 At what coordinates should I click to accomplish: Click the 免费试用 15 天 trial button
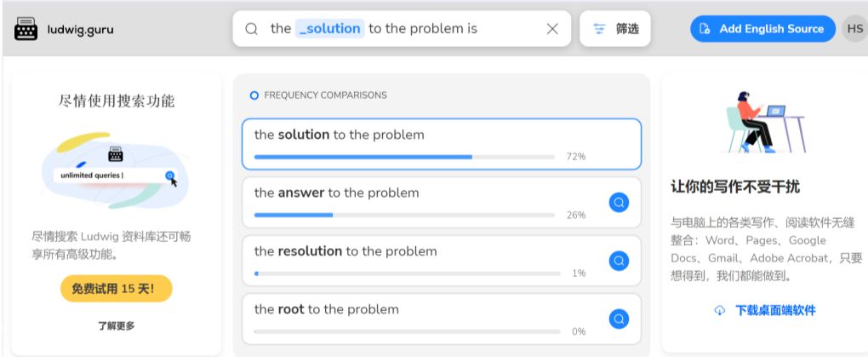[116, 289]
